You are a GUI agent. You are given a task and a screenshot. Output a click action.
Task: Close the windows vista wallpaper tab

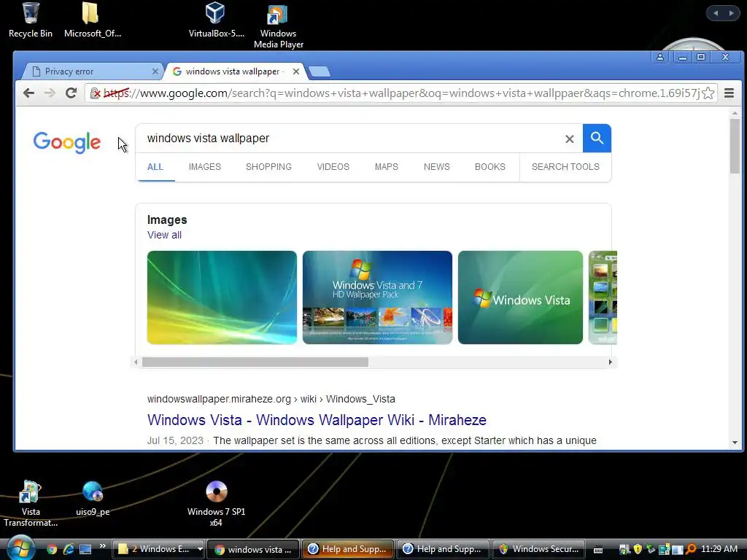pyautogui.click(x=296, y=71)
